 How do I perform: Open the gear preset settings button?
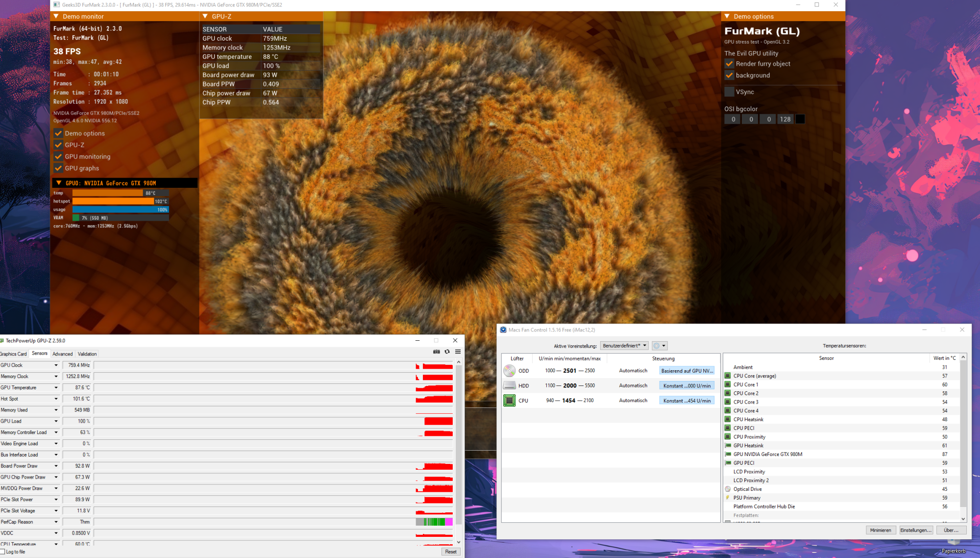tap(659, 346)
